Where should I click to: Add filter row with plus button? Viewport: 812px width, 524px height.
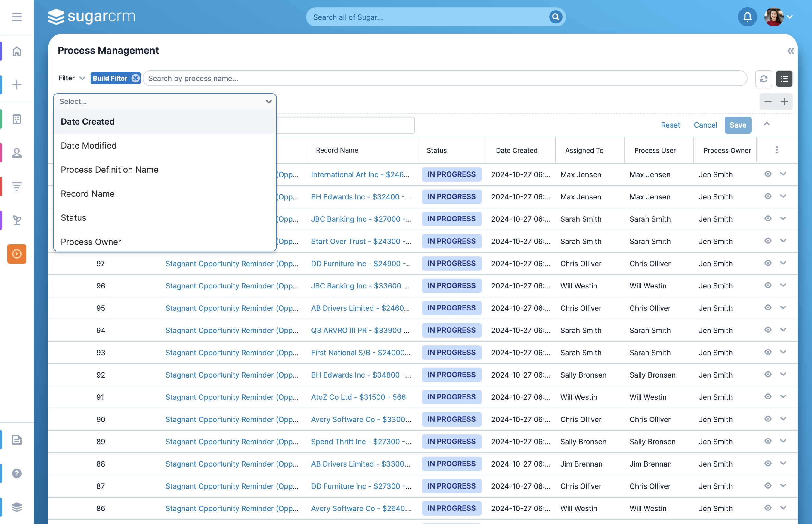pos(784,102)
